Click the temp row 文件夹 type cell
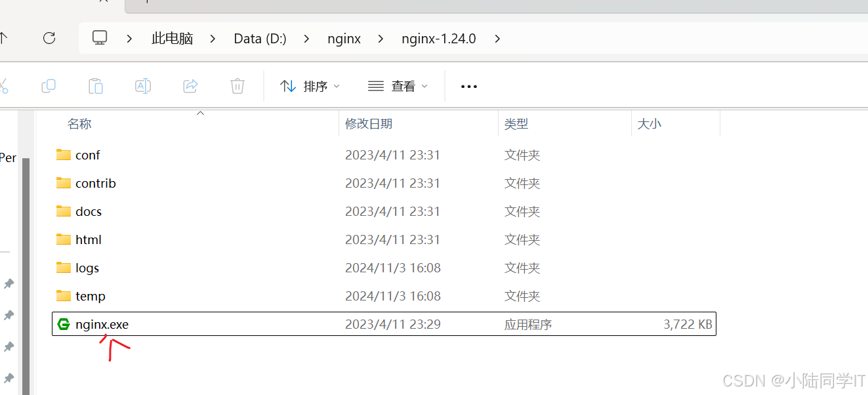 (x=522, y=296)
